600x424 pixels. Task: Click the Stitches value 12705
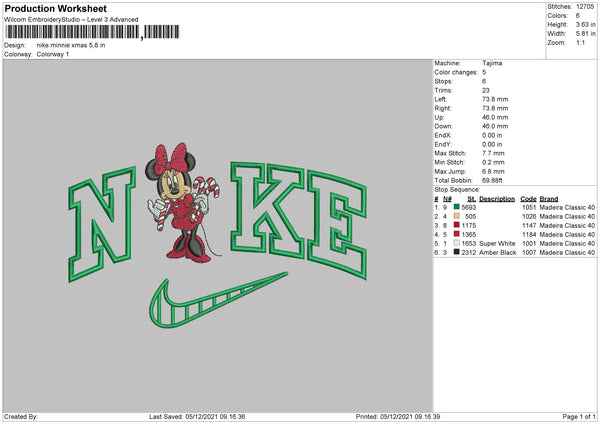click(585, 7)
